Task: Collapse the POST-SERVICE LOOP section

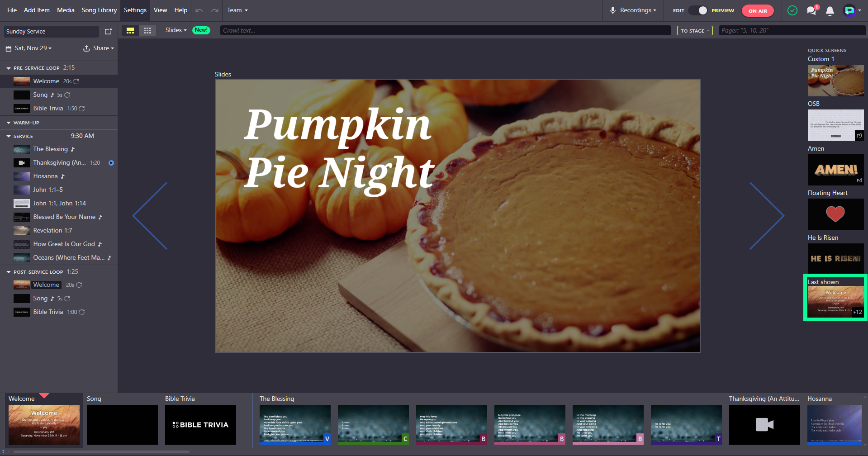Action: tap(9, 272)
